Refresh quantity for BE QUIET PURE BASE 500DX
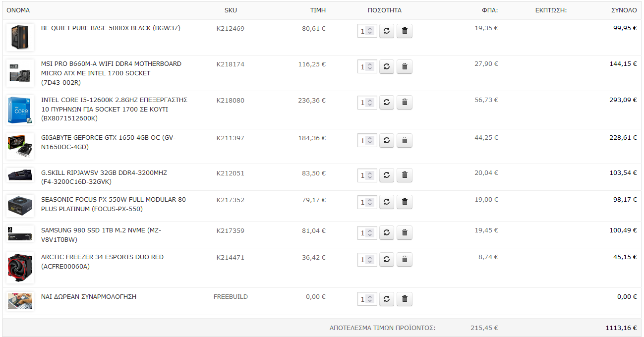The image size is (644, 337). 387,31
